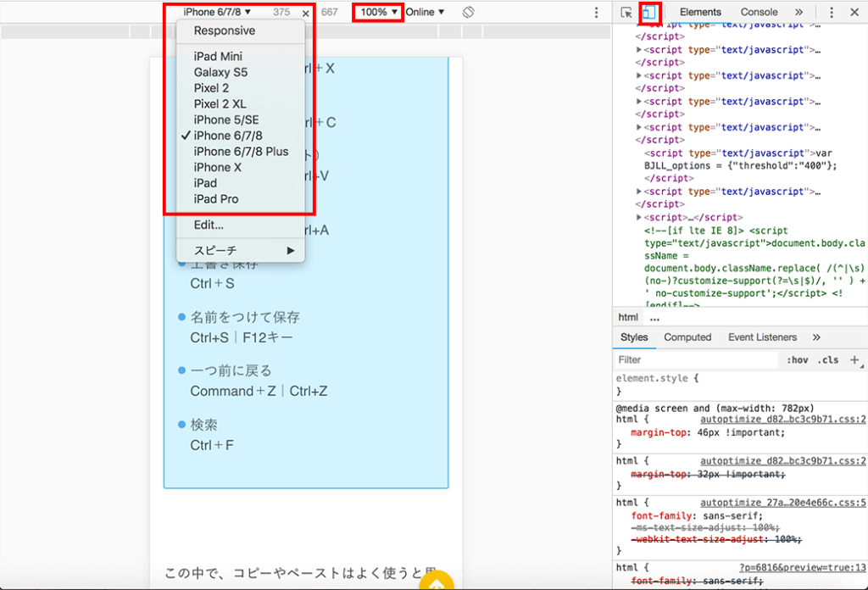868x590 pixels.
Task: Choose iPhone 6/7/8 Plus device
Action: (241, 152)
